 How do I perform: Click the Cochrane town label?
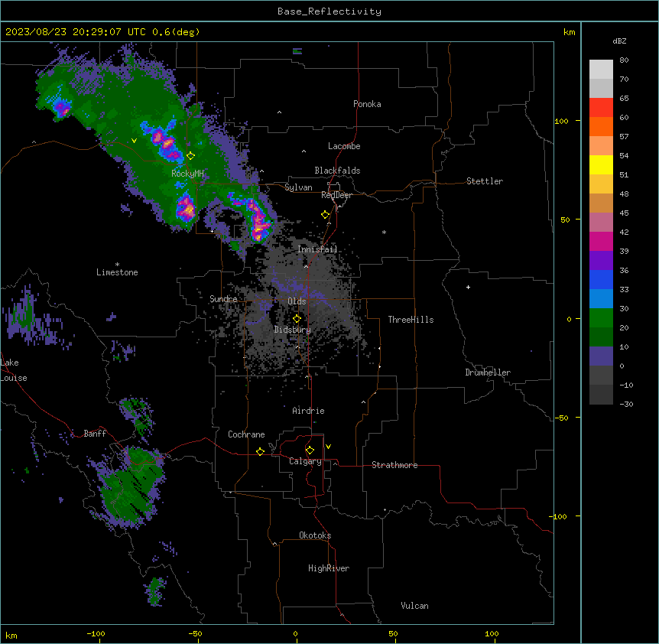pyautogui.click(x=246, y=434)
